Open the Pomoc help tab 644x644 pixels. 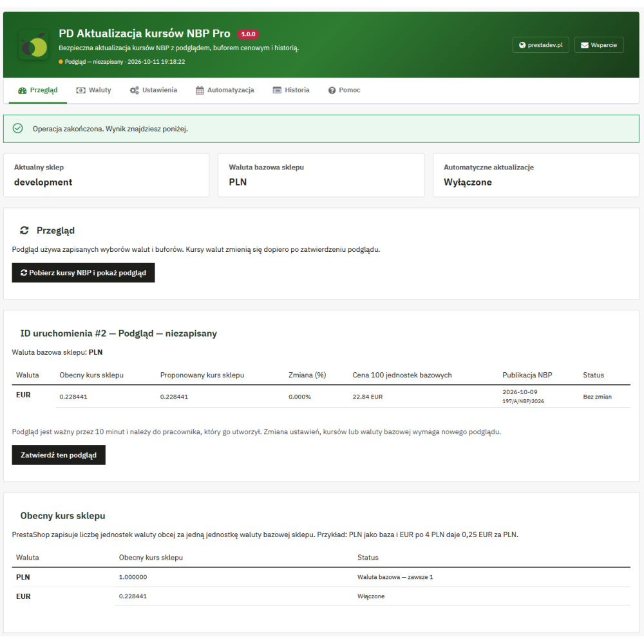[344, 90]
